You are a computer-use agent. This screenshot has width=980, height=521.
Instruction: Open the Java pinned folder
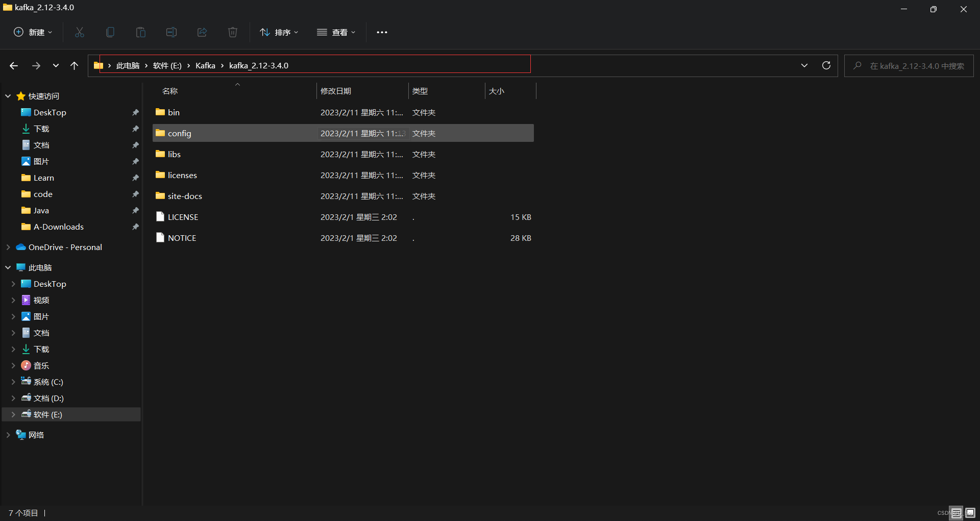coord(41,210)
